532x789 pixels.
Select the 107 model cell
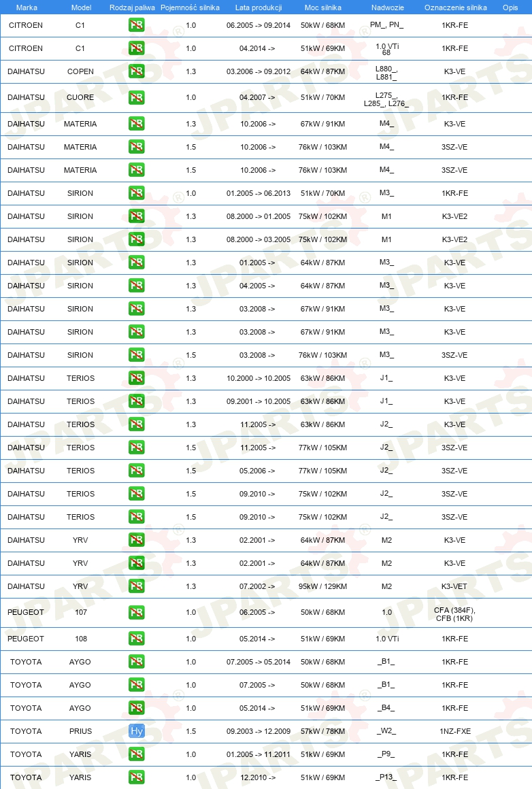tap(81, 613)
